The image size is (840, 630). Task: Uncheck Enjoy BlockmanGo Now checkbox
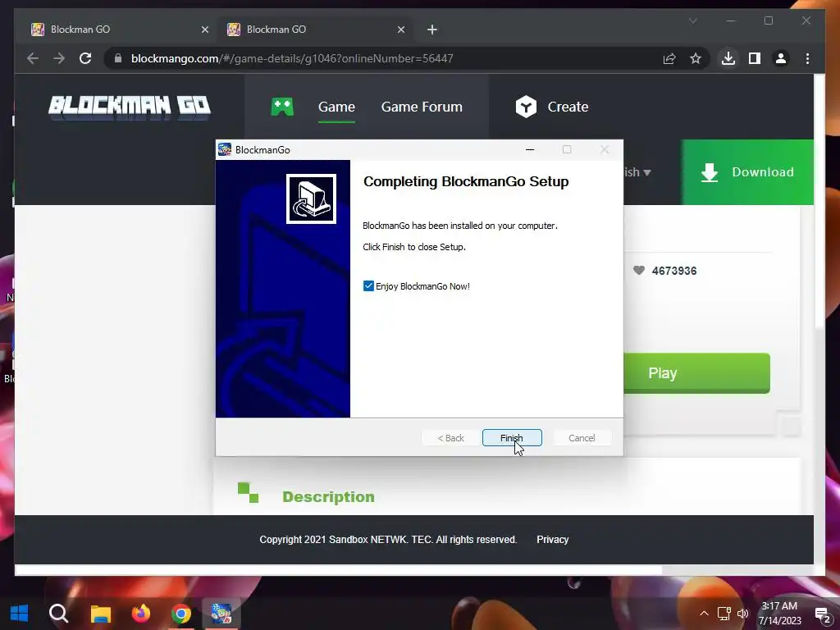tap(368, 286)
